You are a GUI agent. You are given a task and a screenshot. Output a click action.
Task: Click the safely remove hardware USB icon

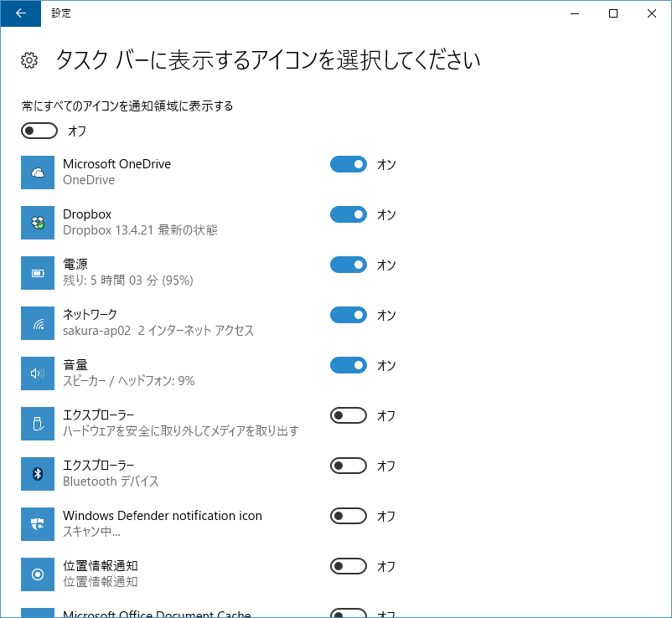pos(37,424)
